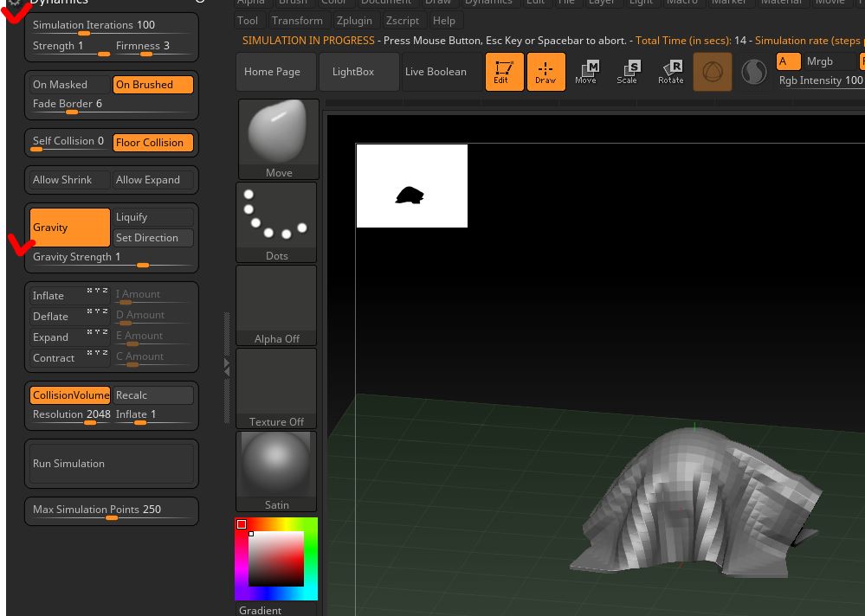Open the Home Page button
Image resolution: width=865 pixels, height=616 pixels.
(276, 72)
